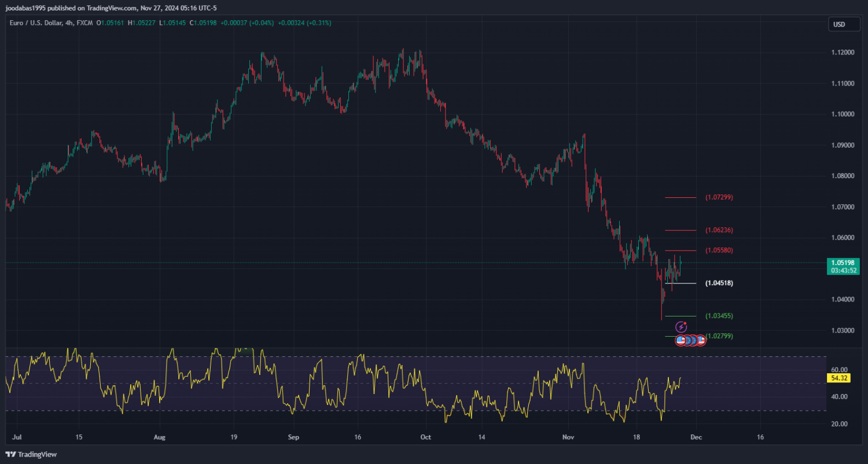
Task: Click the Dec date on time axis
Action: point(696,438)
